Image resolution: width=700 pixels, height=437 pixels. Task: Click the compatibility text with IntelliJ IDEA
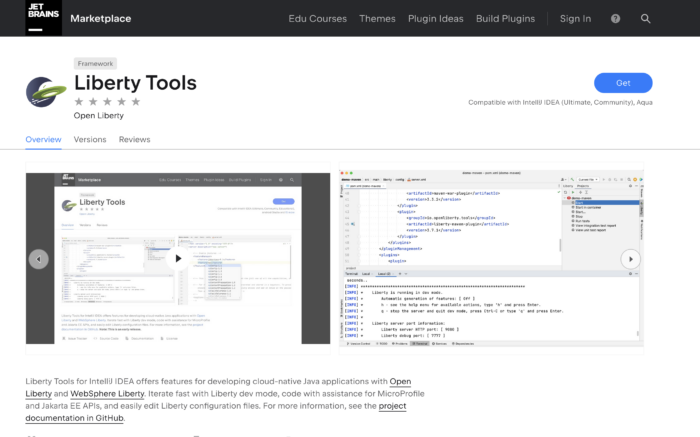pyautogui.click(x=560, y=103)
